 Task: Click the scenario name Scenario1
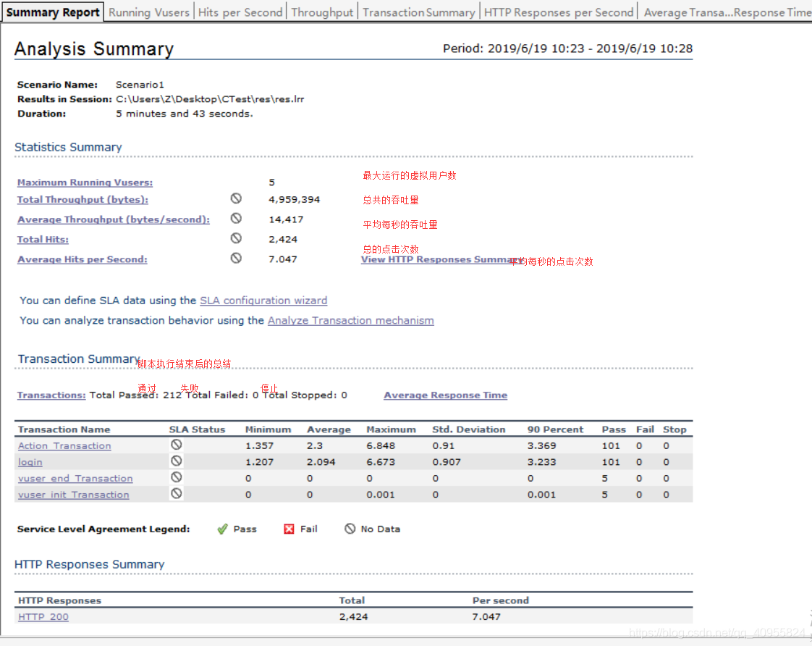tap(140, 85)
